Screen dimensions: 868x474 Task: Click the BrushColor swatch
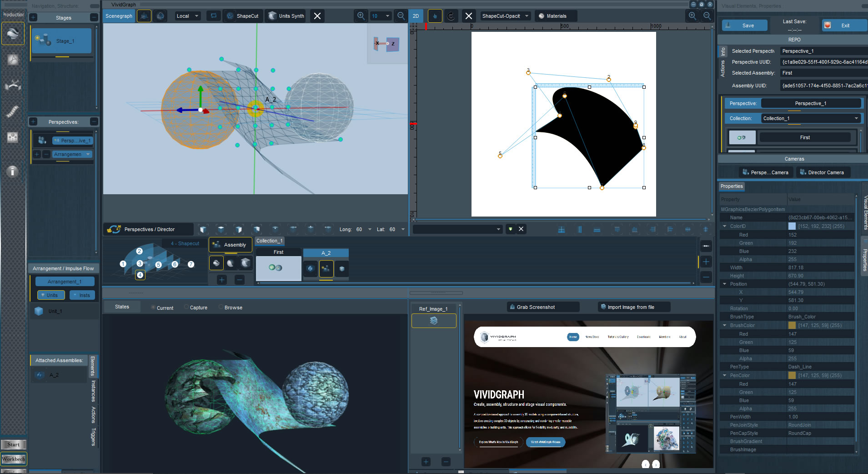tap(792, 325)
